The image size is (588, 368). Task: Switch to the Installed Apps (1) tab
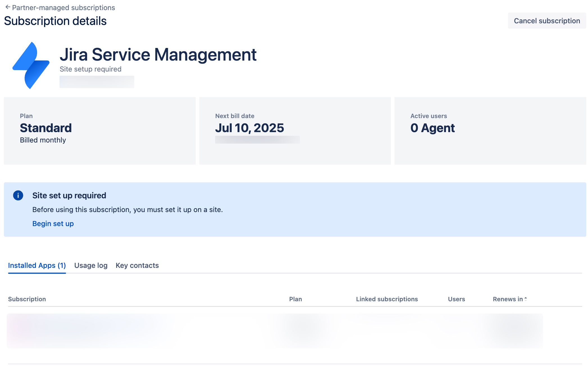click(x=37, y=265)
